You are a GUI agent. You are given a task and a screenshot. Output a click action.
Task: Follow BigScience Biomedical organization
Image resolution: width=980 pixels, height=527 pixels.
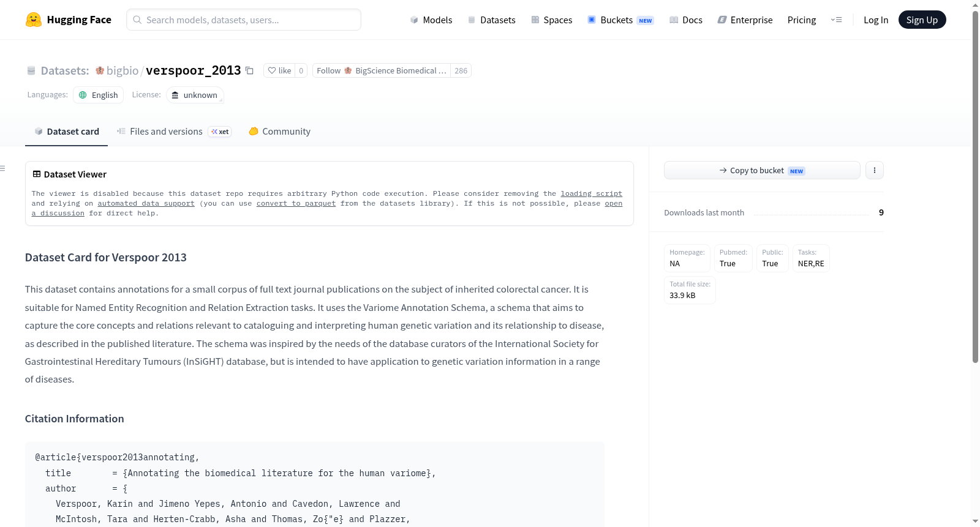[382, 70]
